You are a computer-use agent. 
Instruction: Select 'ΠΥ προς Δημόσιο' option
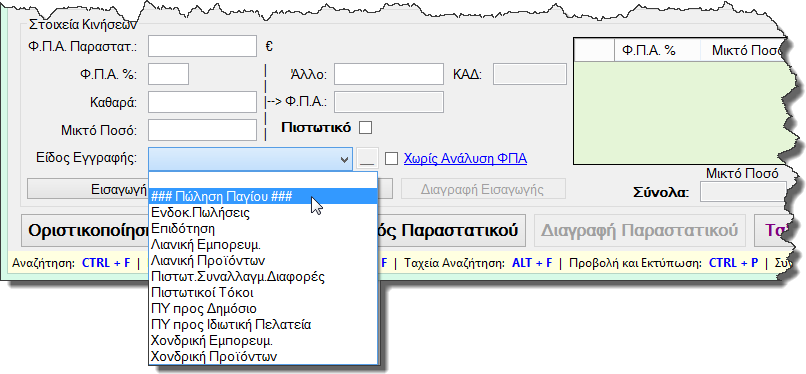pyautogui.click(x=263, y=308)
